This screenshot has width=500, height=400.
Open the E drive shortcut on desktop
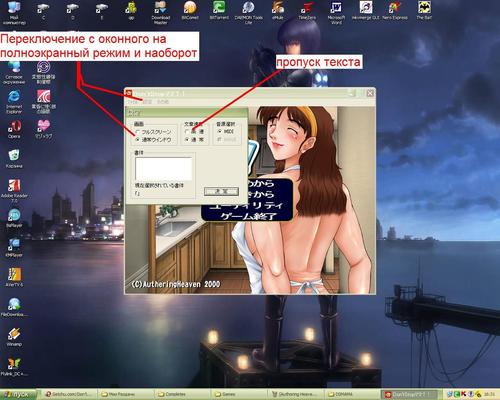(102, 12)
